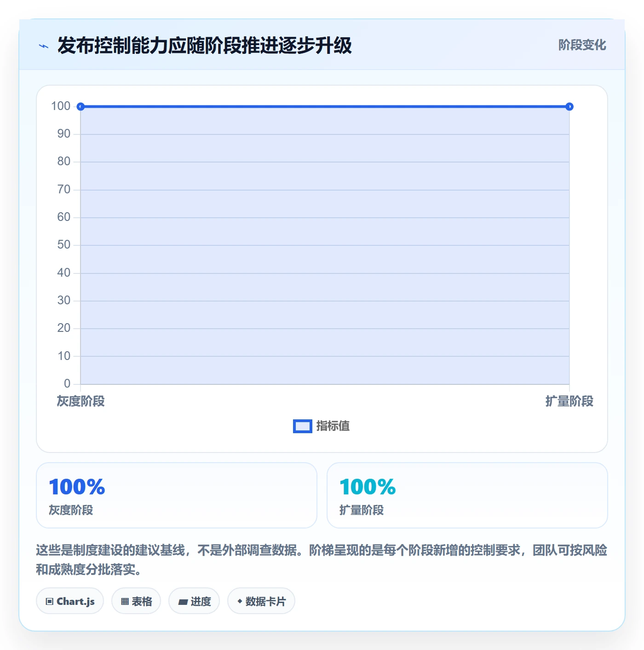Click the title 发布控制能力应随阶段推进逐步升级
Viewport: 644px width, 650px height.
pos(205,46)
